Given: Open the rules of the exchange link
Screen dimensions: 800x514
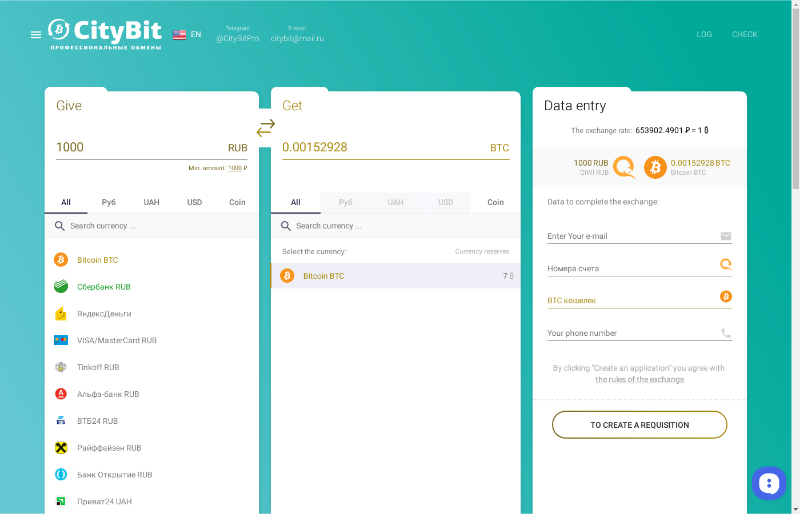Looking at the screenshot, I should 640,379.
